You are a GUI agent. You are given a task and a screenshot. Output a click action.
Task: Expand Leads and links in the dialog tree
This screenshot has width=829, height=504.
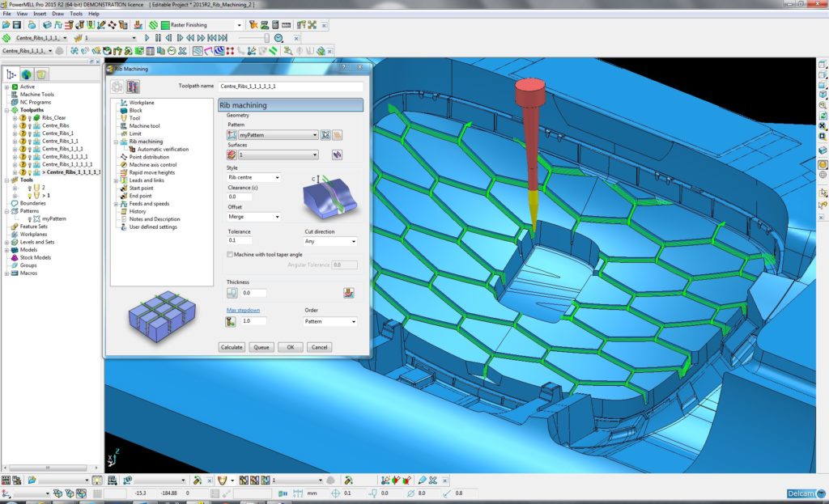coord(117,180)
